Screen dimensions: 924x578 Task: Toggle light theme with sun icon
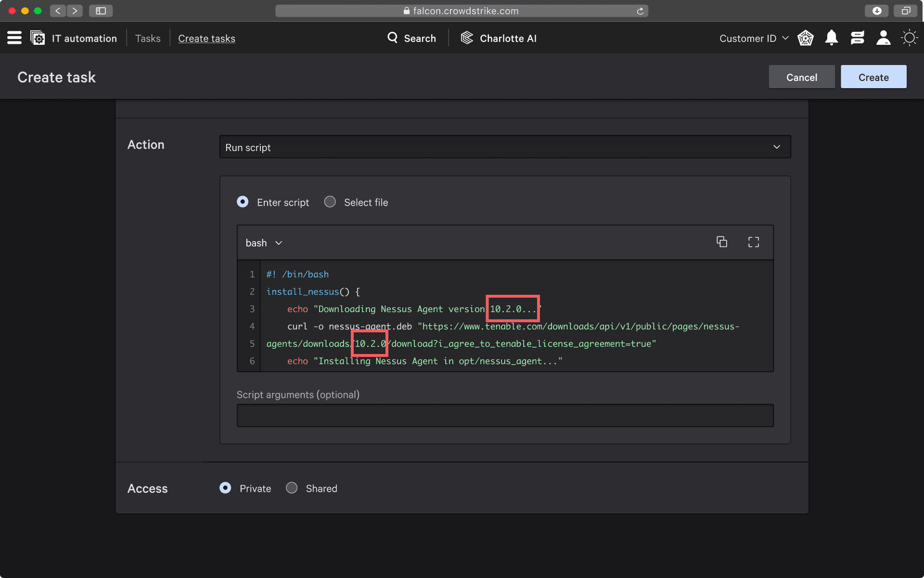(x=909, y=38)
